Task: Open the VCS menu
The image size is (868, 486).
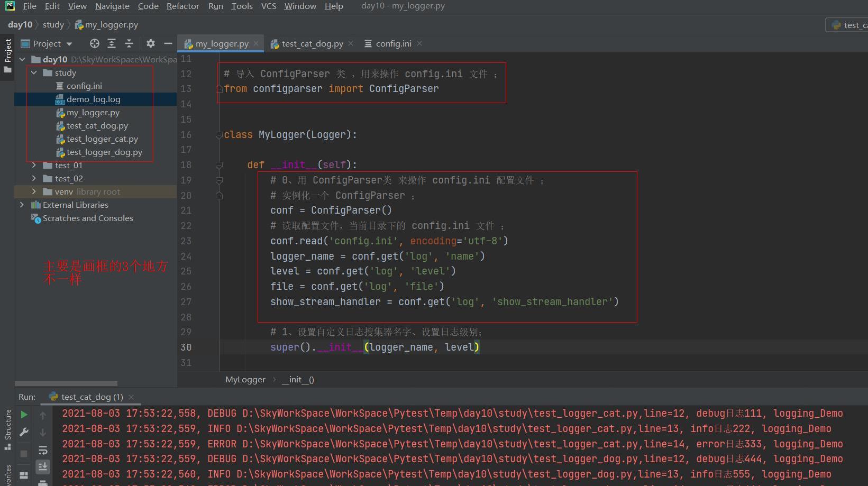Action: point(269,6)
